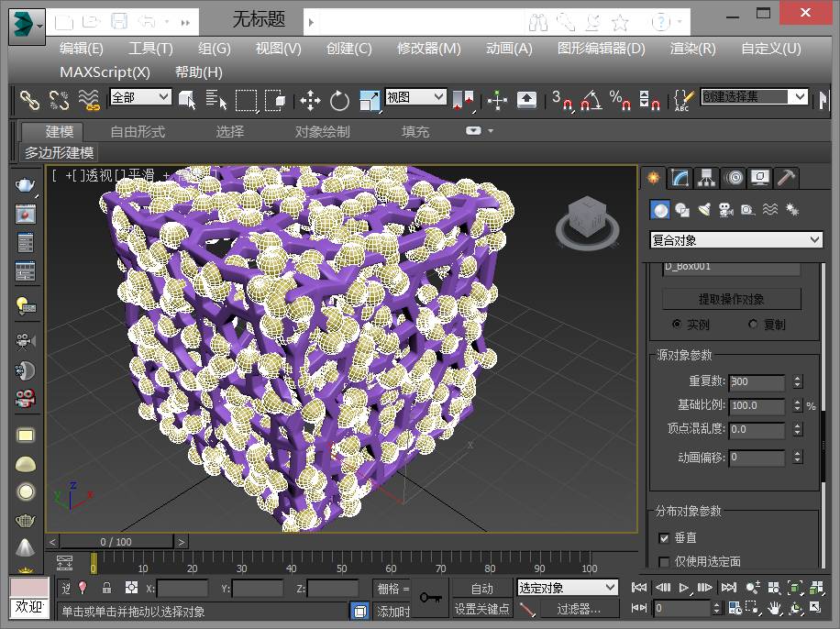Open the MAXScript(X) menu
The image size is (840, 629).
pos(105,72)
